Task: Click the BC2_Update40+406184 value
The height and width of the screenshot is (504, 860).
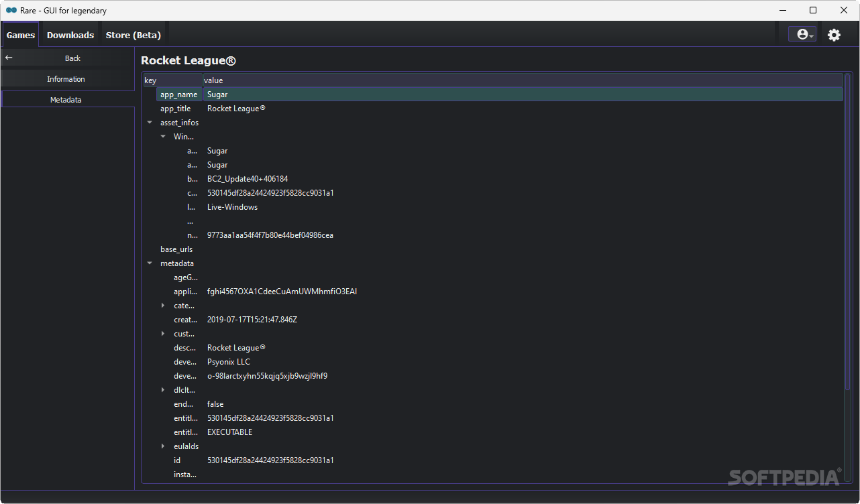Action: [248, 179]
